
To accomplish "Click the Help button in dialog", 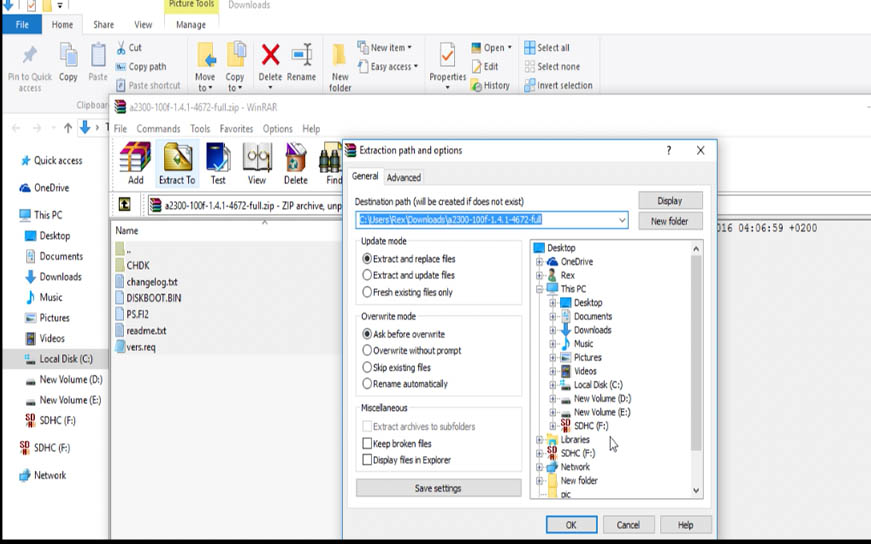I will click(x=685, y=525).
